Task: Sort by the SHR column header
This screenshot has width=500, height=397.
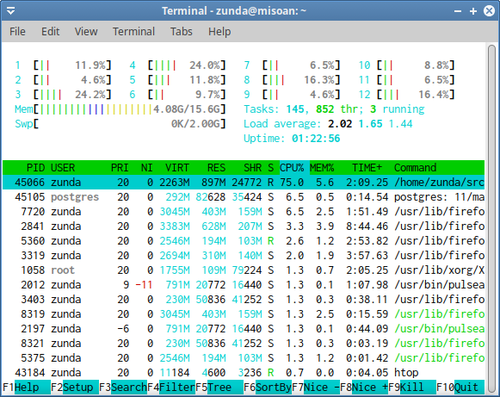Action: [x=253, y=168]
